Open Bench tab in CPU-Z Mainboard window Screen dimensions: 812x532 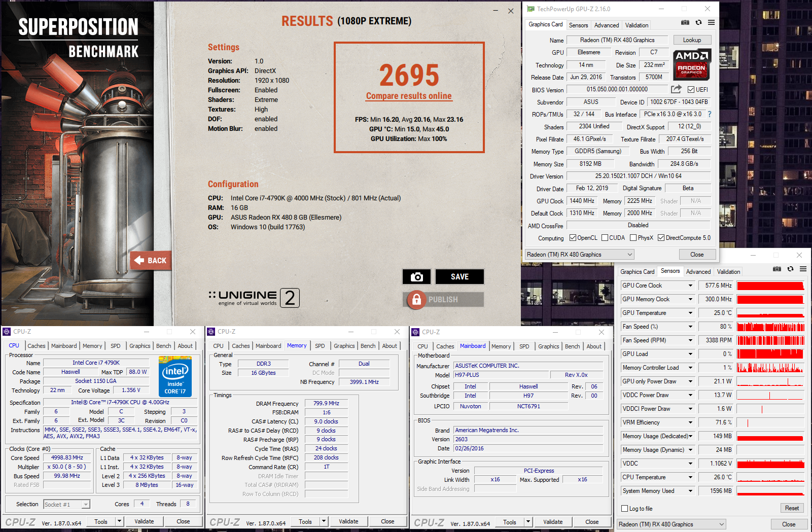point(572,346)
